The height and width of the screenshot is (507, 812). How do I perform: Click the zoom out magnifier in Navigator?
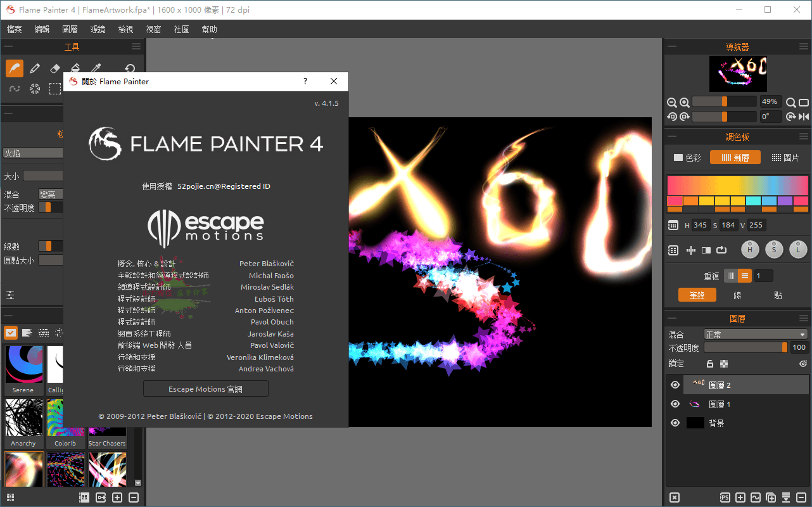point(672,102)
